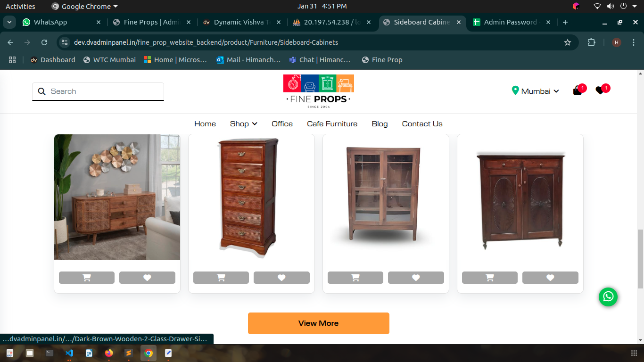Open the Cafe Furniture menu item
The height and width of the screenshot is (362, 644).
pos(332,124)
